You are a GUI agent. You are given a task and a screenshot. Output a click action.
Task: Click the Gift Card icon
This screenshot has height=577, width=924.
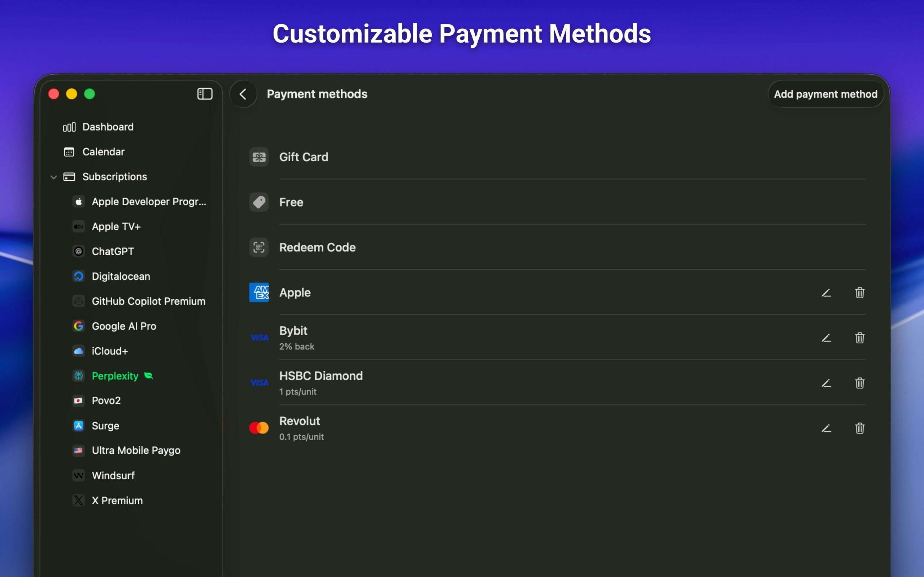point(259,157)
